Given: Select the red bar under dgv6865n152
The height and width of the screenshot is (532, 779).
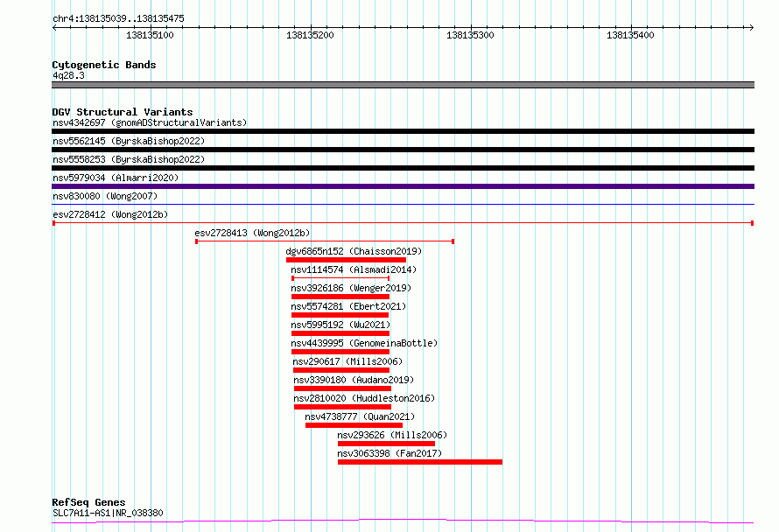Looking at the screenshot, I should tap(346, 260).
